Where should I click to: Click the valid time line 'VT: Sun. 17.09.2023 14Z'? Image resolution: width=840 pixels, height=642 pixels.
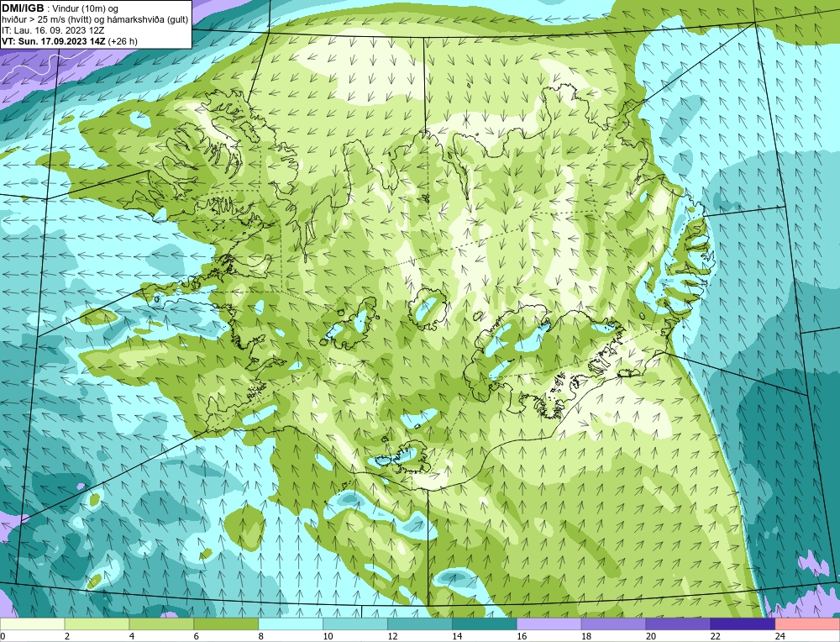pyautogui.click(x=54, y=41)
